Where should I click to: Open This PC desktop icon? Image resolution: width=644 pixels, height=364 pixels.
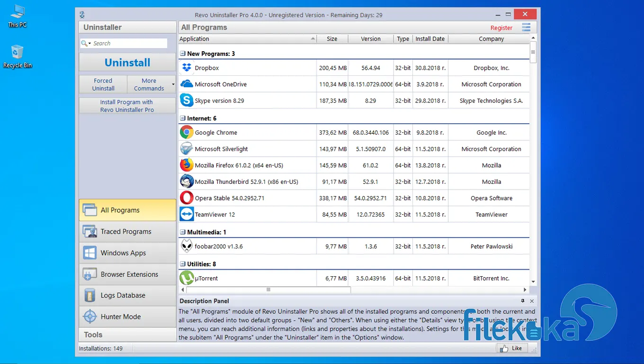(x=18, y=16)
